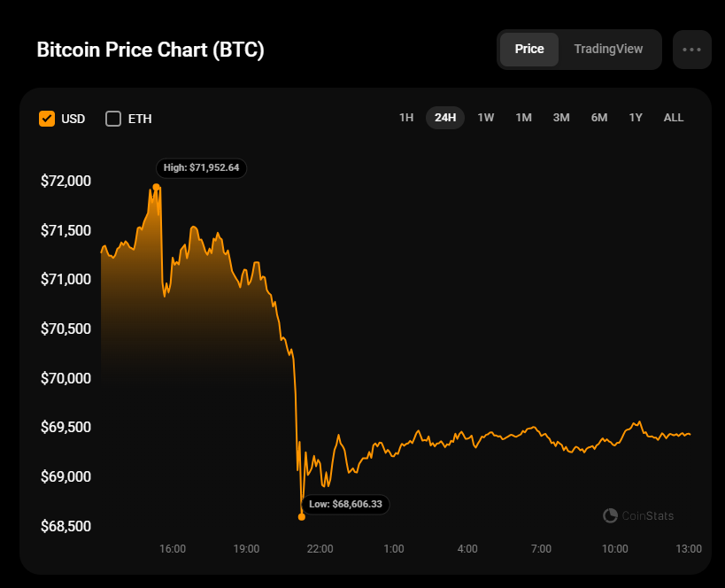Click the CoinStats logo watermark

click(638, 515)
